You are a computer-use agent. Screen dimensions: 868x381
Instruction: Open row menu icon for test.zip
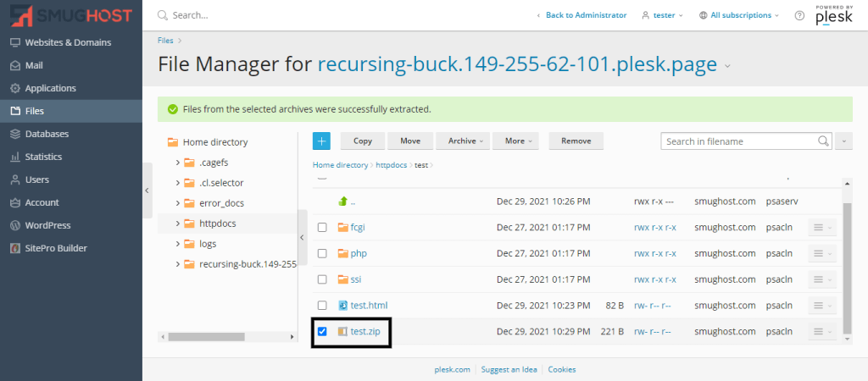[822, 331]
